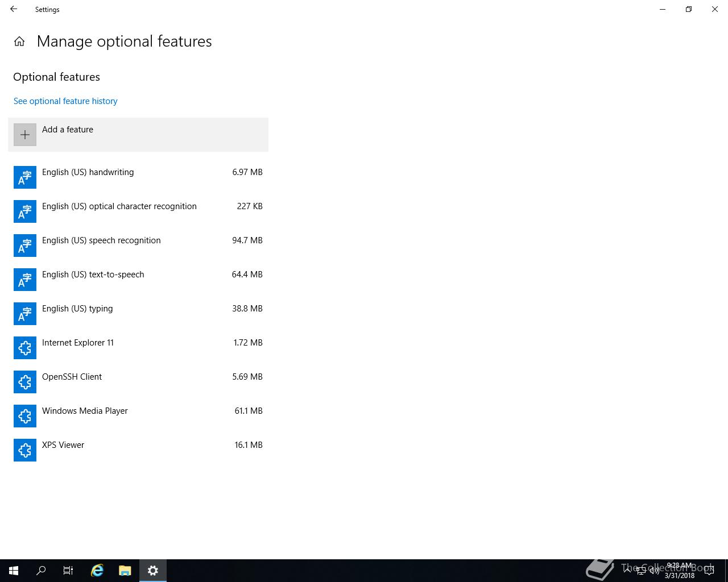
Task: Click the 1.72 MB size value
Action: tap(248, 343)
